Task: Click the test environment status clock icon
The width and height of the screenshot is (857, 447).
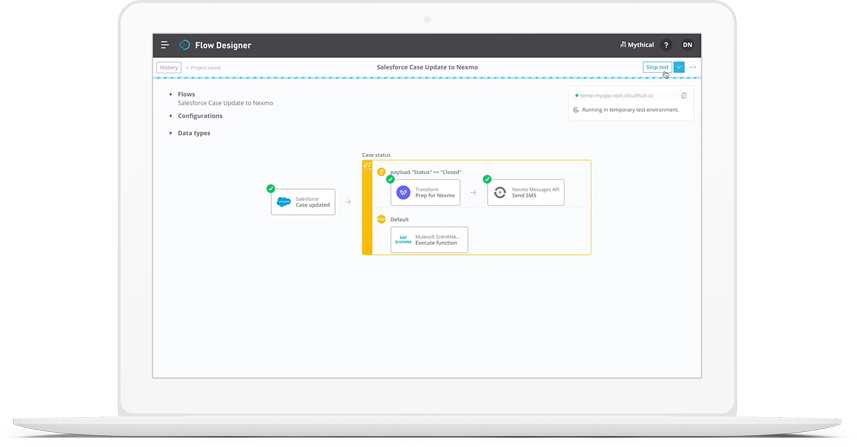Action: (576, 110)
